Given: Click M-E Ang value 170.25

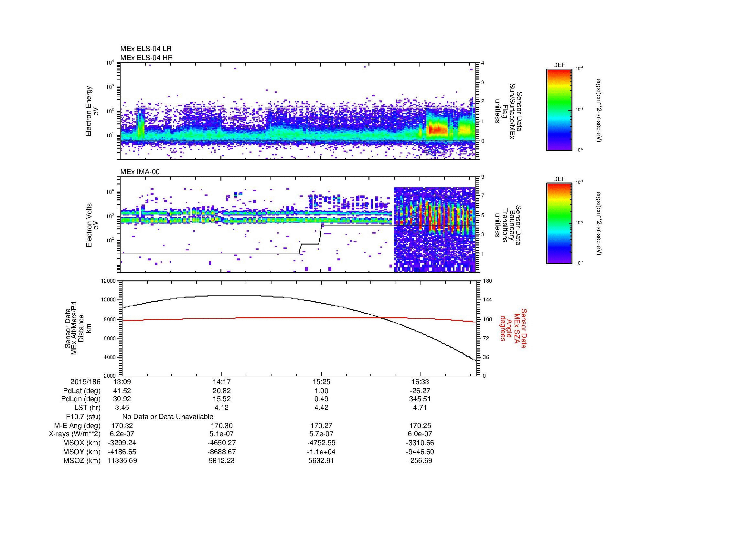Looking at the screenshot, I should coord(420,426).
